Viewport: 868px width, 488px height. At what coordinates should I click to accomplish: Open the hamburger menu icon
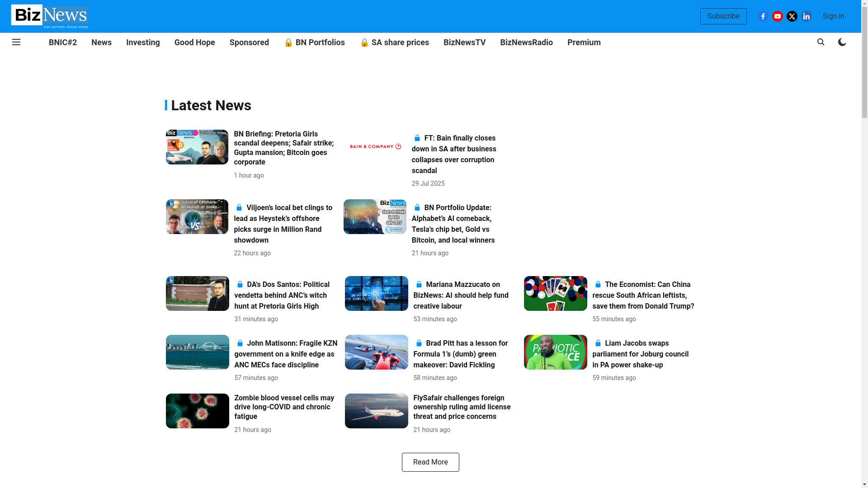click(16, 42)
